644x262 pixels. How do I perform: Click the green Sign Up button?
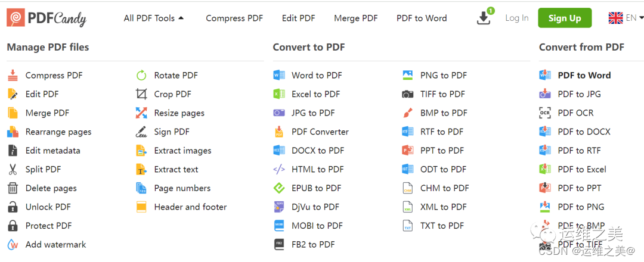point(565,18)
